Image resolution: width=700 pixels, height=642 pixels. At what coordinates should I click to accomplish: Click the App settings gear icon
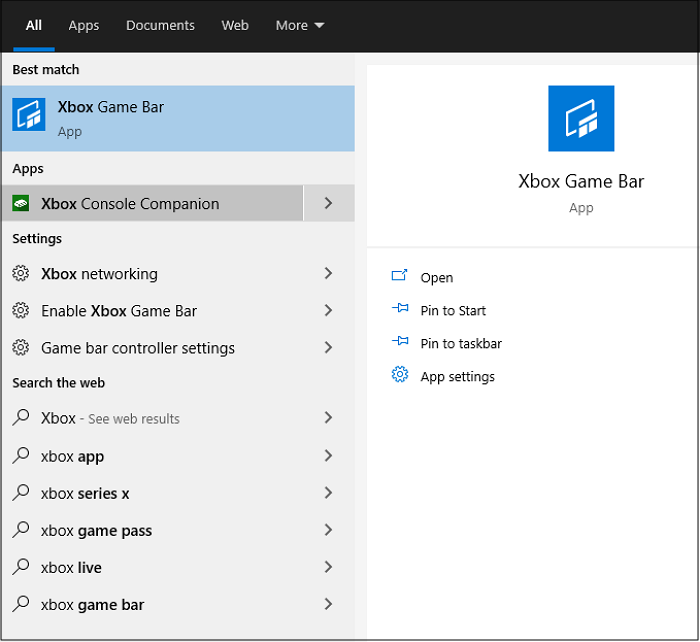[400, 376]
